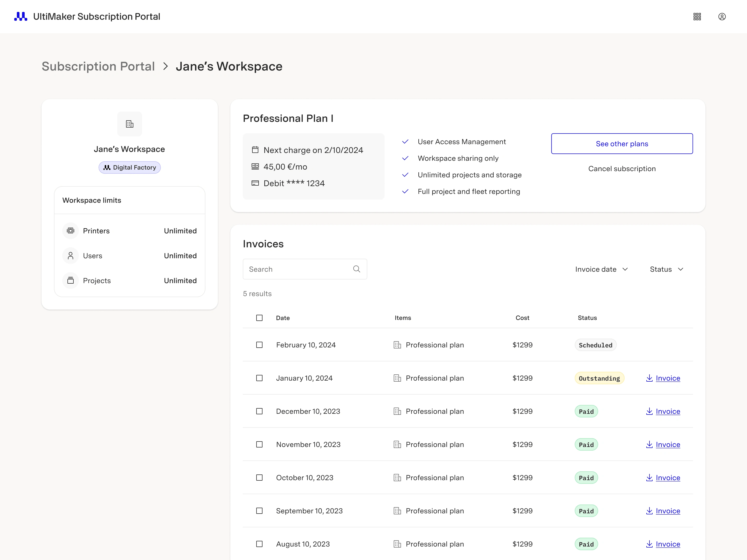The width and height of the screenshot is (747, 560).
Task: Check the checkbox for December 10 invoice
Action: click(259, 411)
